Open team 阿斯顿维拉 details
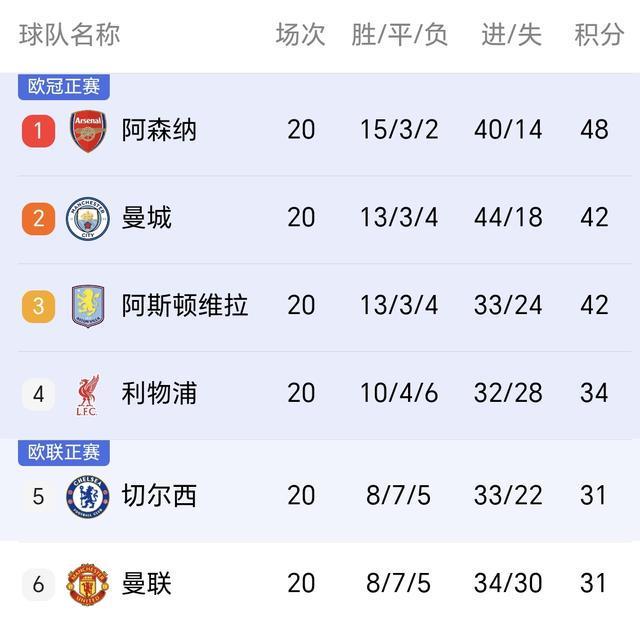 pos(185,306)
